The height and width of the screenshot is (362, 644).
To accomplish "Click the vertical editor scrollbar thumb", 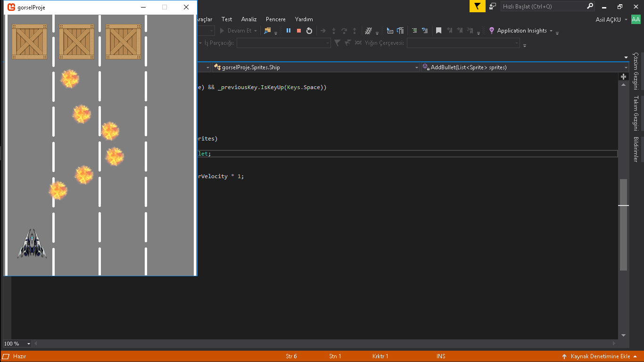I will (x=623, y=225).
